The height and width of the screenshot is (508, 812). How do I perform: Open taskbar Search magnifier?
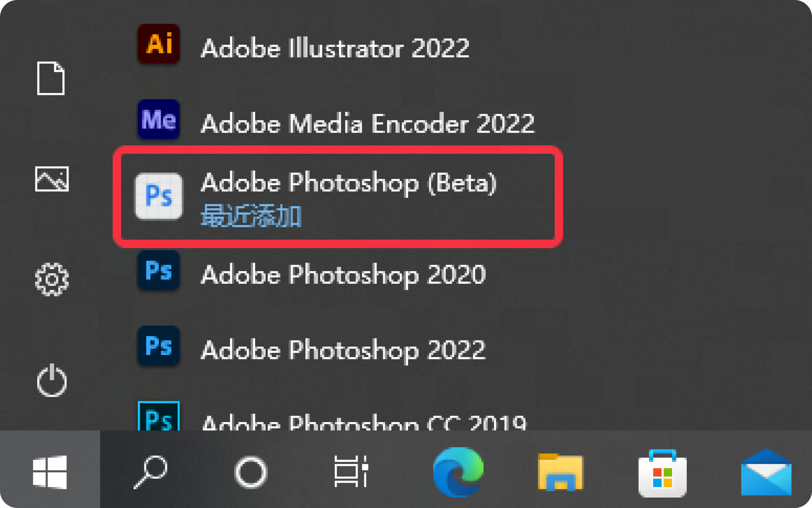point(150,472)
